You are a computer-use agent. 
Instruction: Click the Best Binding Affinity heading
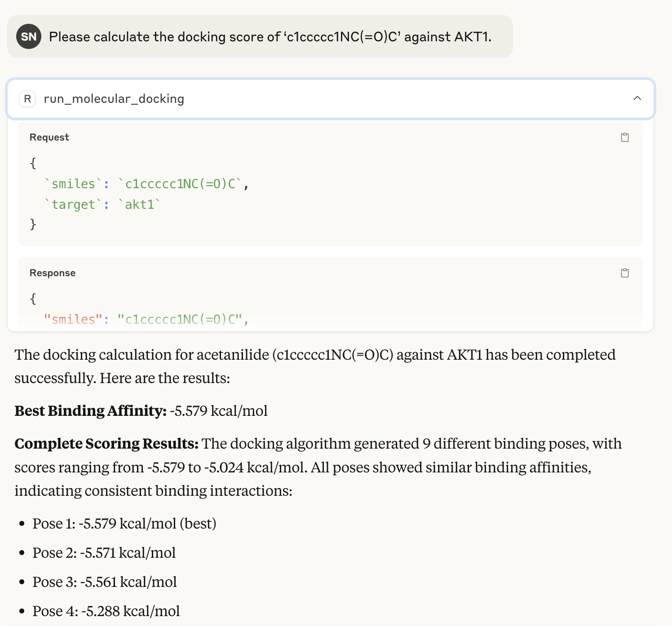(x=91, y=411)
